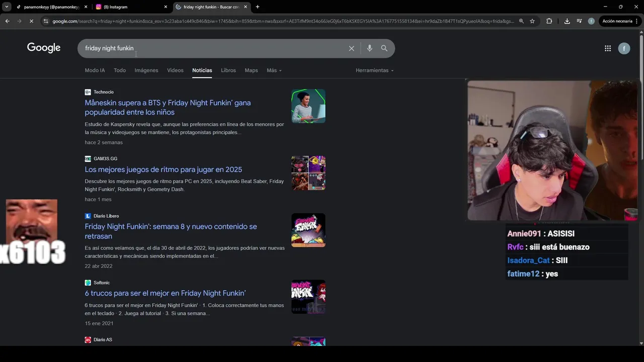Click the Diario AS favicon
This screenshot has width=644, height=362.
coord(88,340)
